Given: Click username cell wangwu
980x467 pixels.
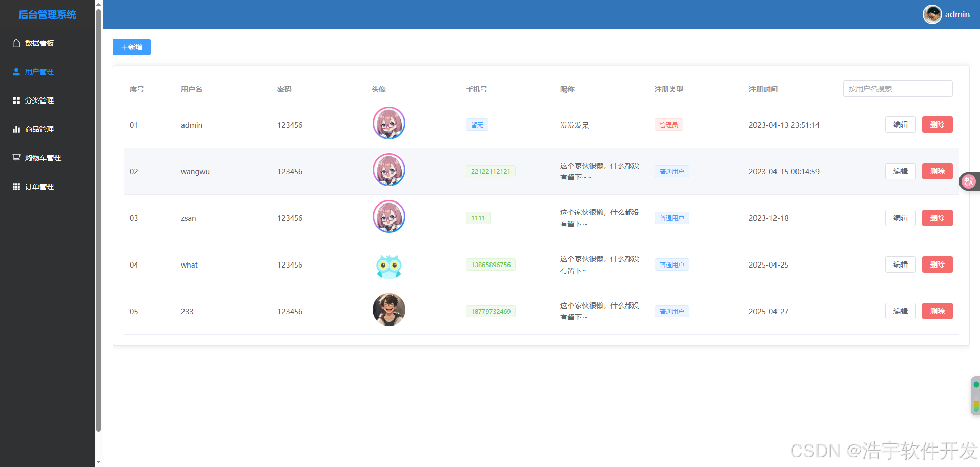Looking at the screenshot, I should click(x=195, y=172).
